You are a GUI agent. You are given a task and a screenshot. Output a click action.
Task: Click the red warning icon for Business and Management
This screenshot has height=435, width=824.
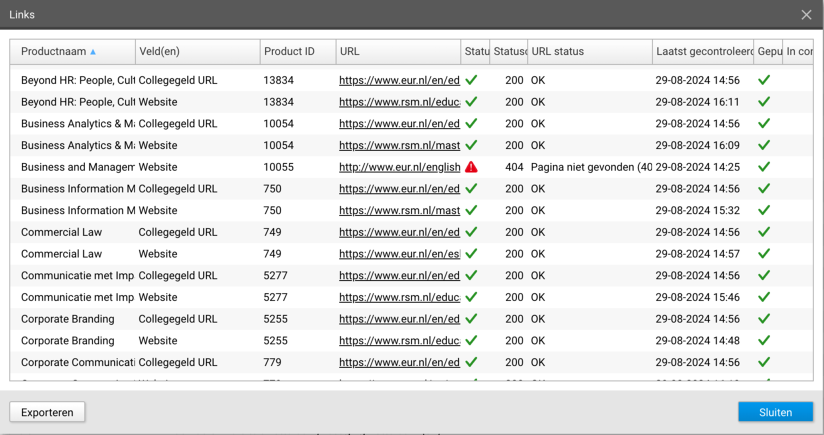click(x=471, y=167)
